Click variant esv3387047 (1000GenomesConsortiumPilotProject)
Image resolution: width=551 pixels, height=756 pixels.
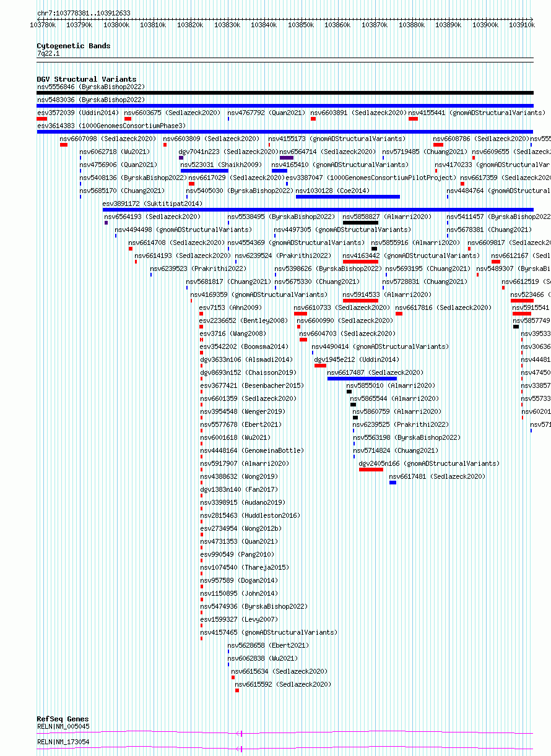tap(371, 178)
